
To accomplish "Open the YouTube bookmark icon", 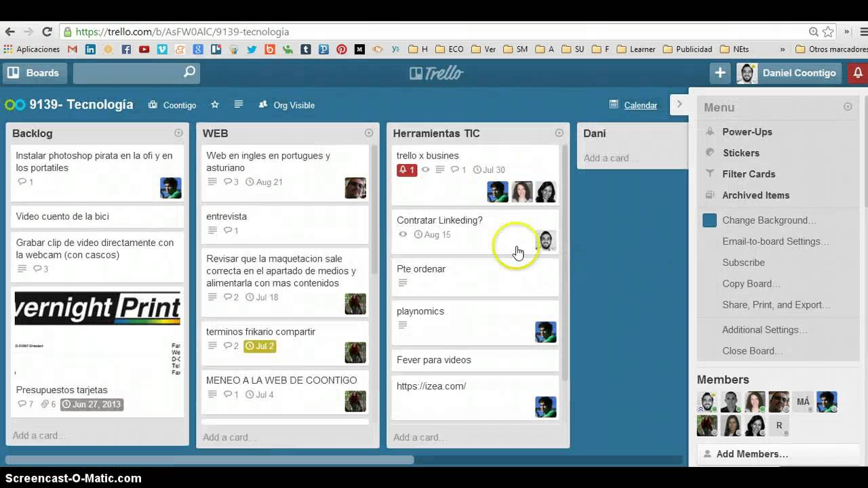I will point(144,49).
